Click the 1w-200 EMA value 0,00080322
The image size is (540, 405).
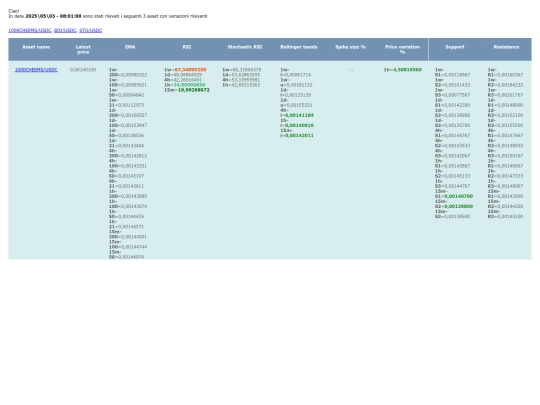coord(133,75)
